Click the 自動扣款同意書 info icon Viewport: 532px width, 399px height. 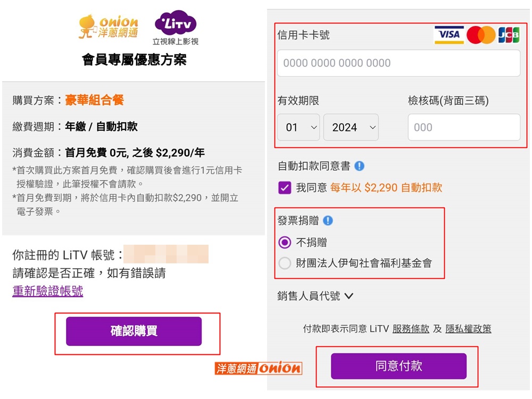point(360,166)
